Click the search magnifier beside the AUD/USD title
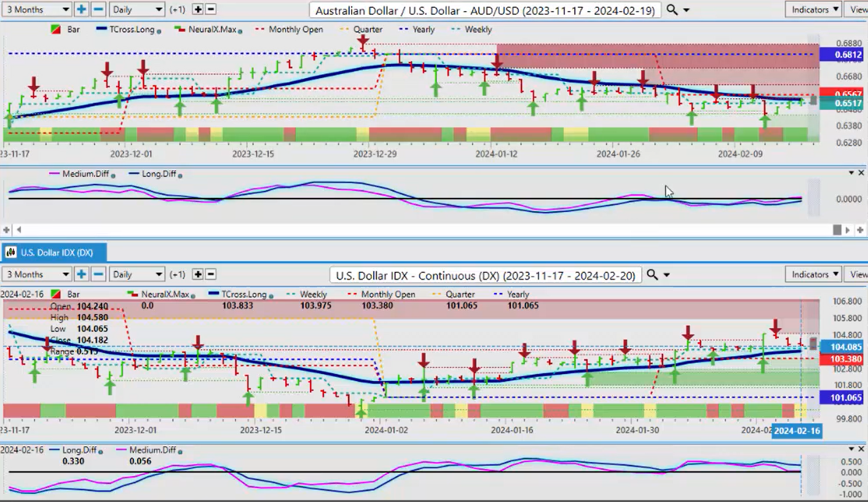This screenshot has width=868, height=502. [x=672, y=10]
